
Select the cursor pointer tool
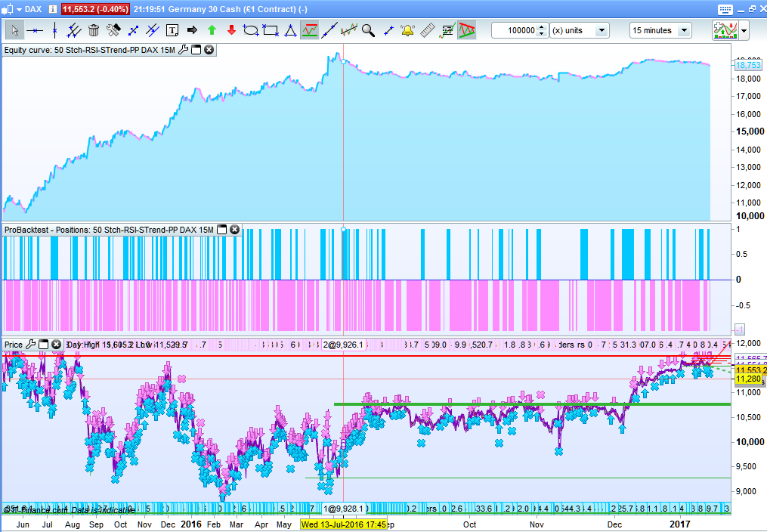coord(14,30)
